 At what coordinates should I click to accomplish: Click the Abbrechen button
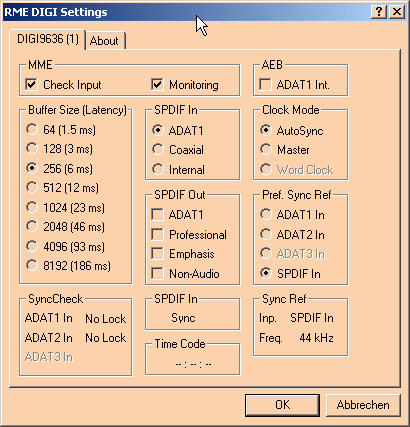tap(363, 405)
